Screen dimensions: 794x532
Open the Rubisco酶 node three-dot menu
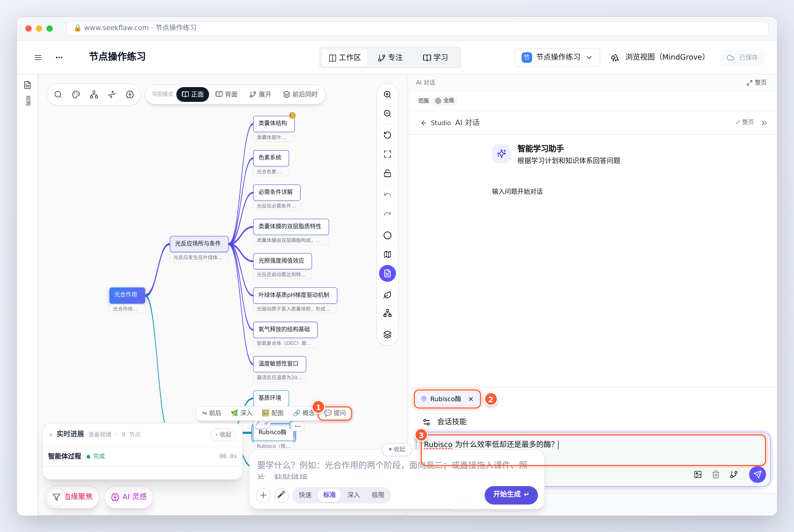[x=297, y=426]
